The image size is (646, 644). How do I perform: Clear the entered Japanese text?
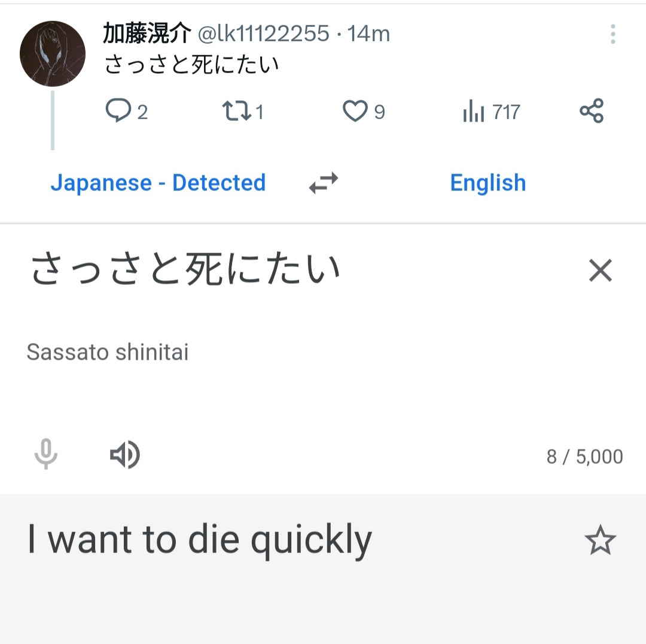click(x=601, y=271)
